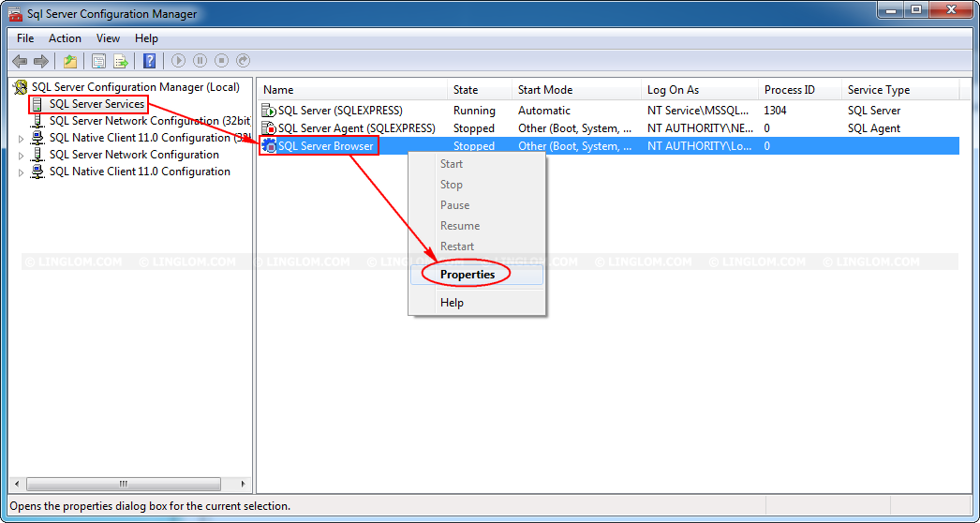This screenshot has height=523, width=980.
Task: Click the root Configuration Manager tree icon
Action: (x=22, y=87)
